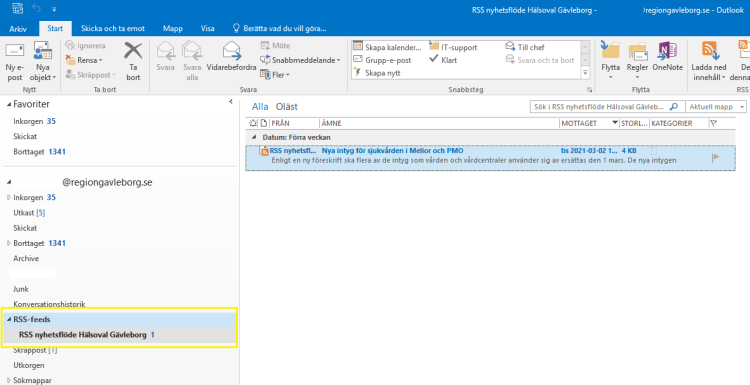Open the Konversationshistorik folder
750x385 pixels.
coord(49,304)
